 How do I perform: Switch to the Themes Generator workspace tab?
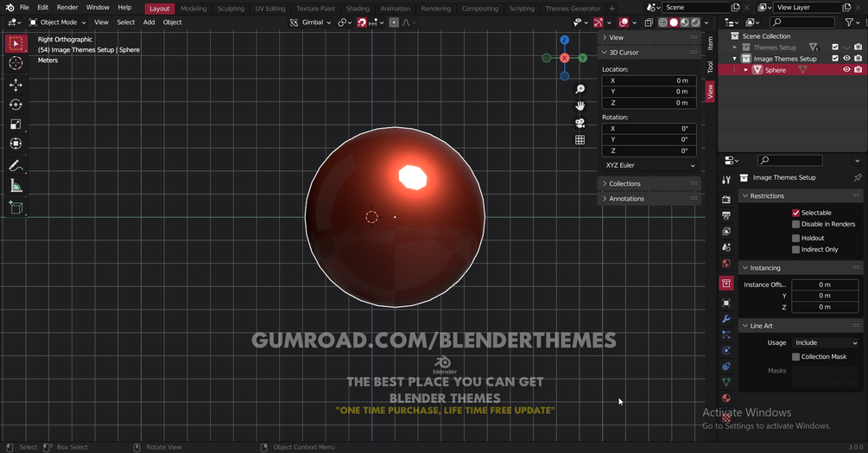point(573,9)
